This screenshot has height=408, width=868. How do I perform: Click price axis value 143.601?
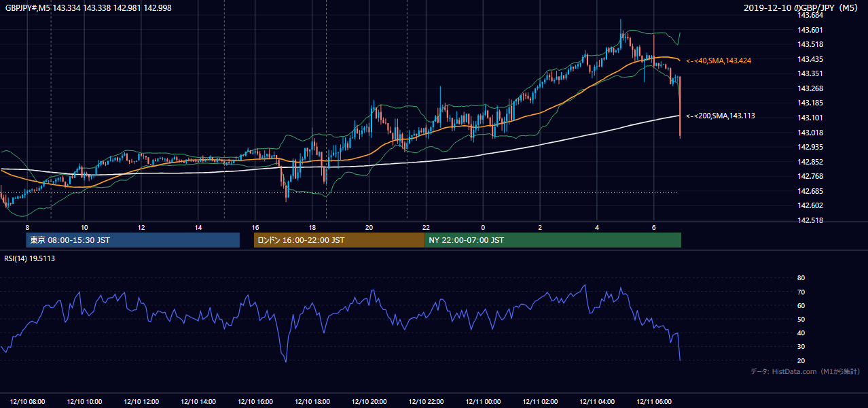pyautogui.click(x=810, y=29)
